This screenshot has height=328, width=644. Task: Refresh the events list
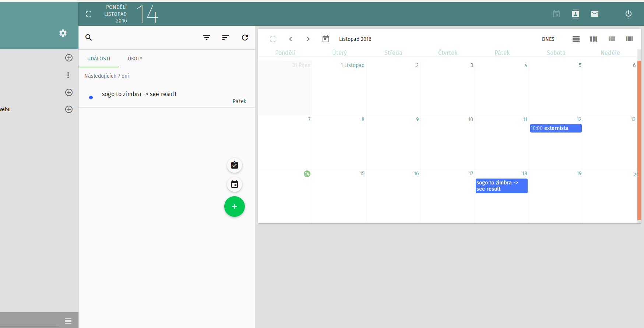pos(245,38)
